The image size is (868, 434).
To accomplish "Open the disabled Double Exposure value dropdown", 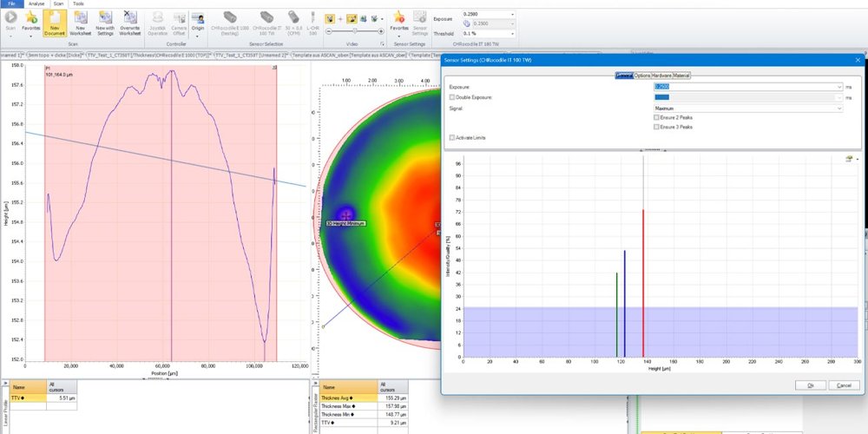I will 839,97.
